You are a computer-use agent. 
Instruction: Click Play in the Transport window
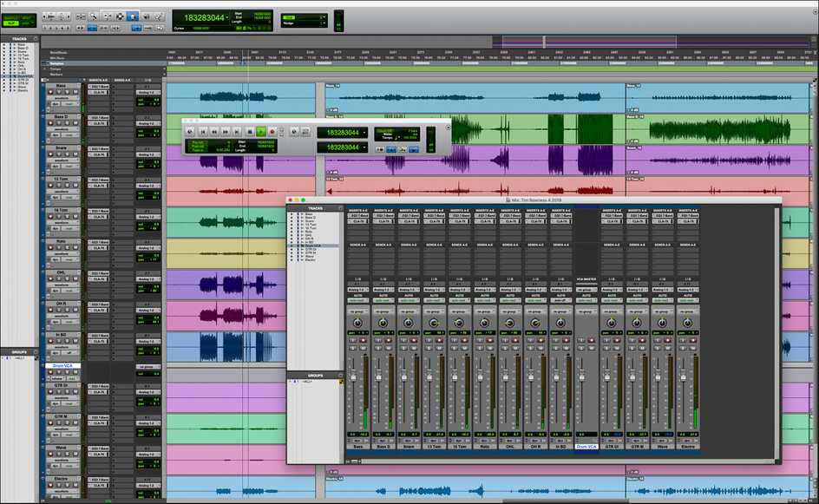coord(261,132)
